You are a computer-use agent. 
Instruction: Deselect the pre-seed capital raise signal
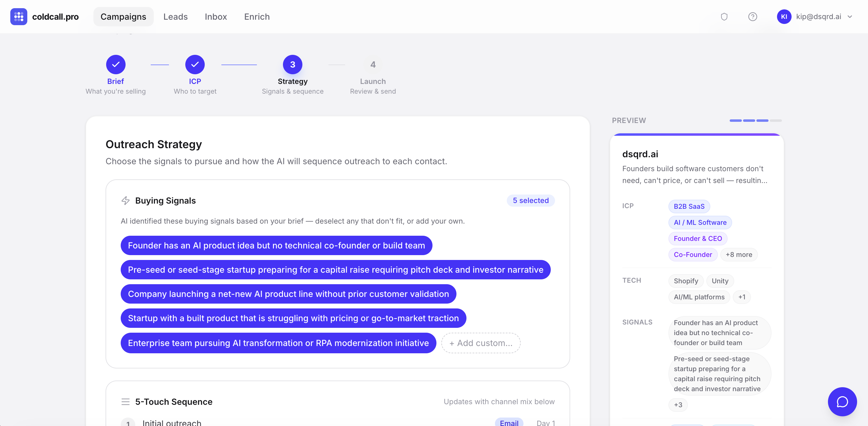(335, 270)
